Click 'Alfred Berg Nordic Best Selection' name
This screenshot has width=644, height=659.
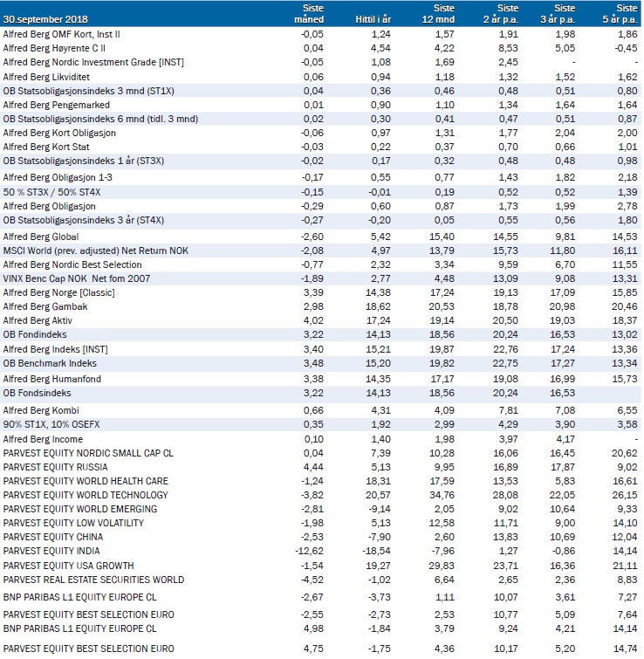point(72,264)
